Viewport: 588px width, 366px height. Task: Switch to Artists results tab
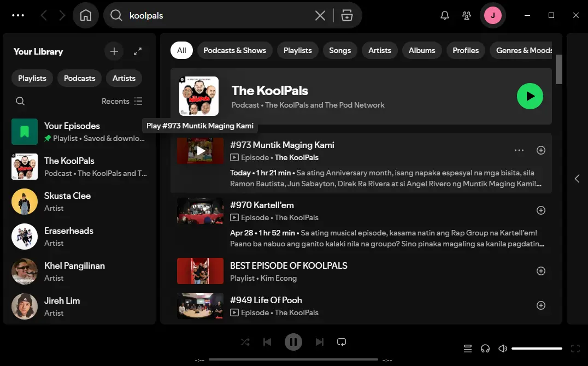379,50
